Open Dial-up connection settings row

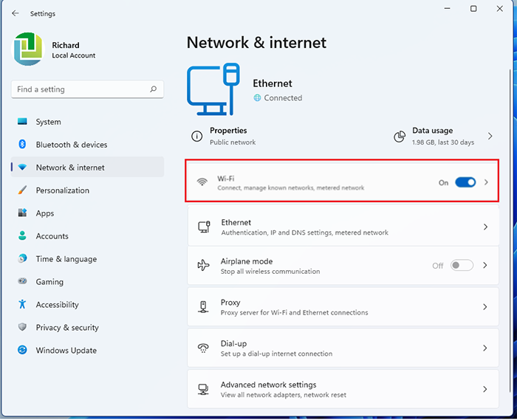[343, 348]
